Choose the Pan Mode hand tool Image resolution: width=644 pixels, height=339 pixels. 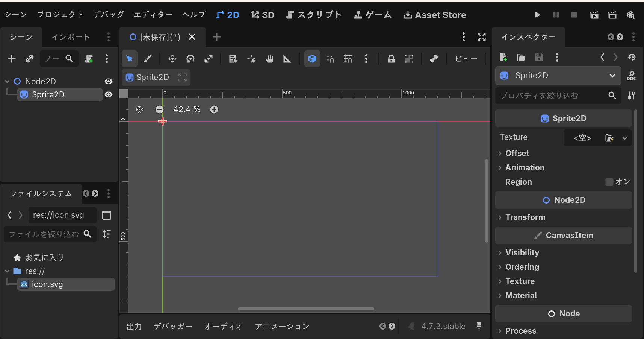pyautogui.click(x=269, y=59)
